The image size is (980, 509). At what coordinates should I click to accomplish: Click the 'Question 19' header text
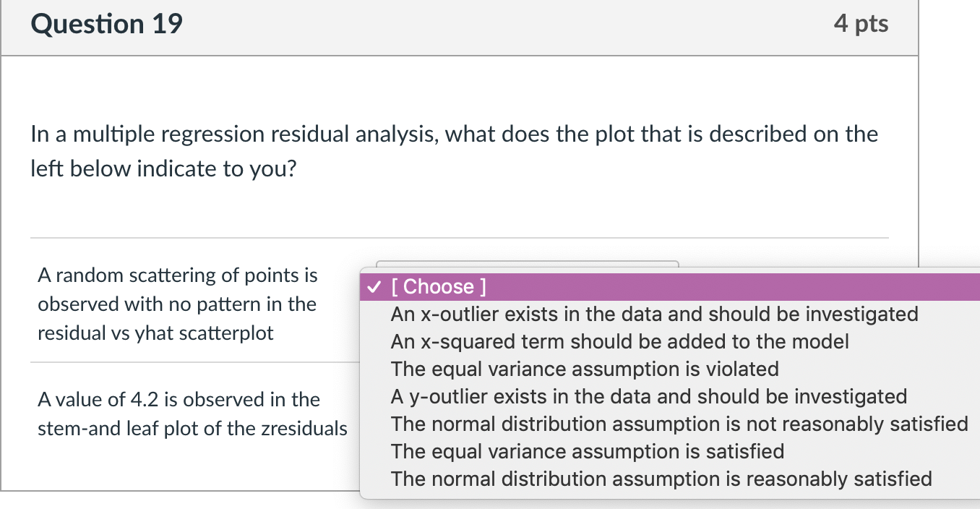click(x=106, y=23)
